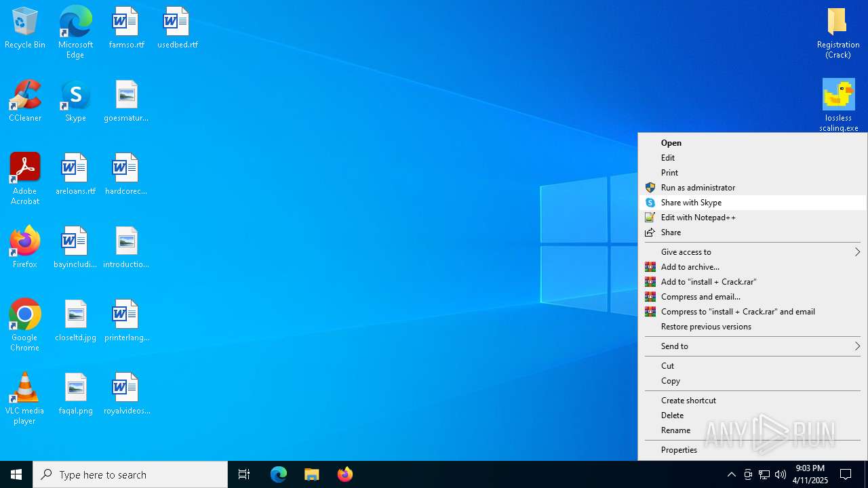Select bayincludi document icon

tap(75, 248)
